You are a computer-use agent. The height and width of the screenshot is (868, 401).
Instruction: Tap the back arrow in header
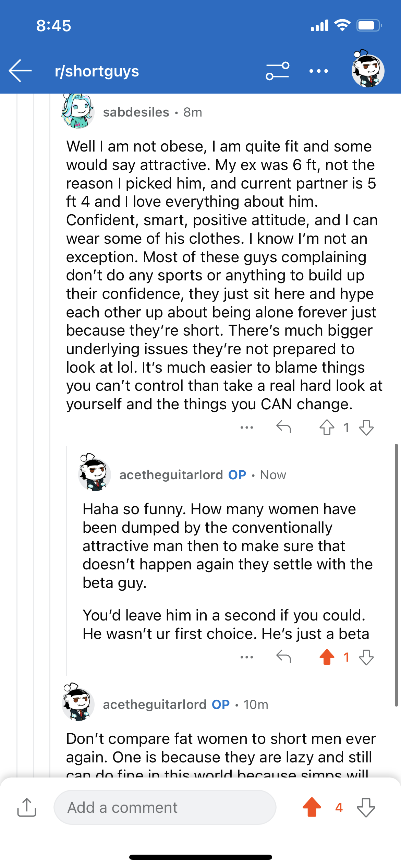[x=20, y=71]
